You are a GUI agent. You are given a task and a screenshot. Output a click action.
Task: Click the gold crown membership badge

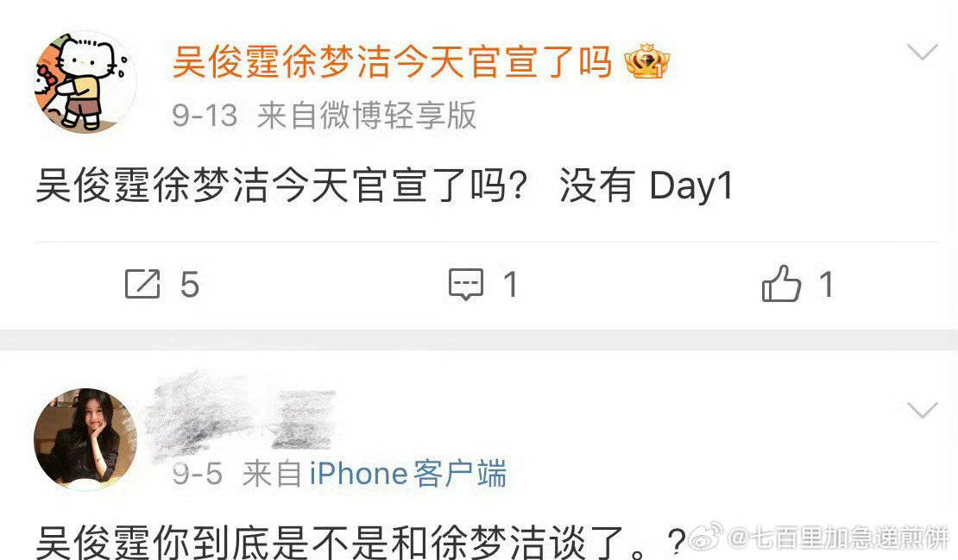point(647,61)
